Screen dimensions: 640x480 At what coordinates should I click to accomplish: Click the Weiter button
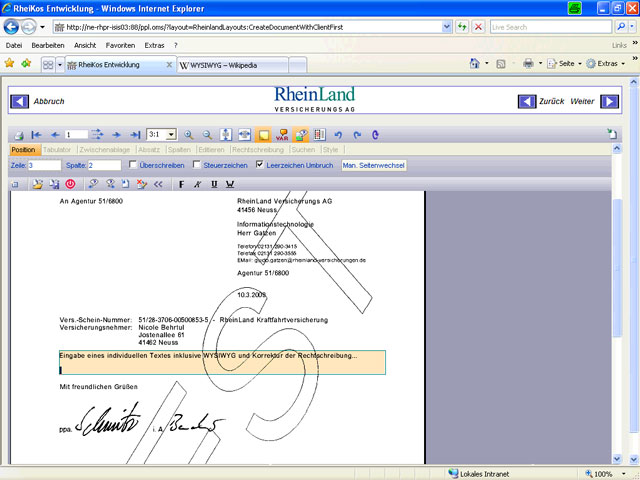point(595,101)
